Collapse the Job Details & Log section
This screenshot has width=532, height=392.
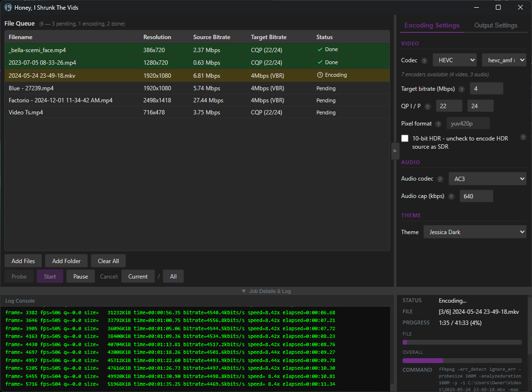click(x=266, y=291)
